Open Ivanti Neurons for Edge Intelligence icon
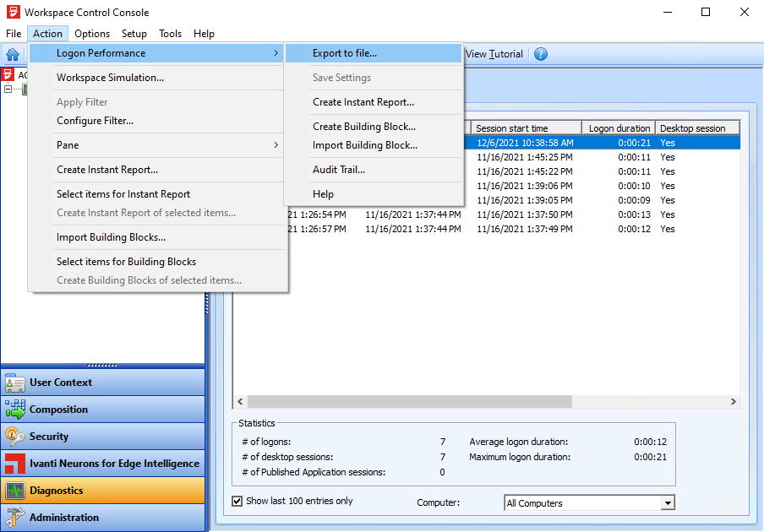Image resolution: width=764 pixels, height=532 pixels. click(x=15, y=464)
